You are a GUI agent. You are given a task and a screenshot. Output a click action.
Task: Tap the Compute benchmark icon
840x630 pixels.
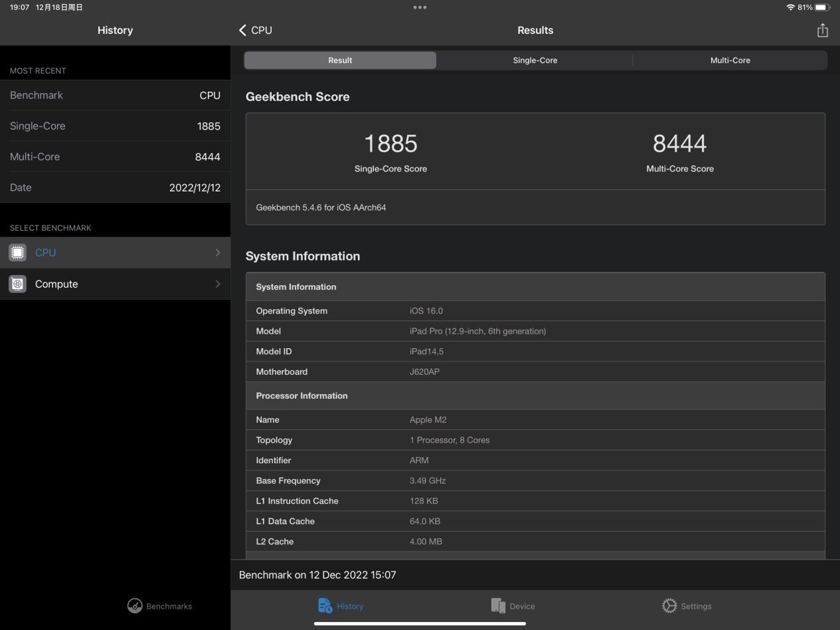(18, 284)
